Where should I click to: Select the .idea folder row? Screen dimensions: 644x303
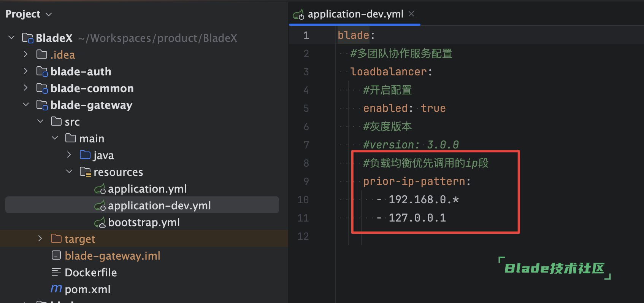(143, 54)
